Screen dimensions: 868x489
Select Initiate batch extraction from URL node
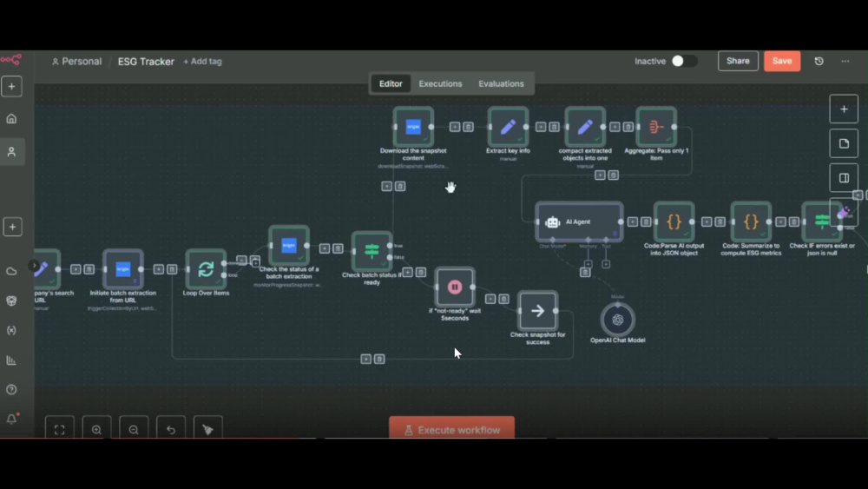coord(123,269)
